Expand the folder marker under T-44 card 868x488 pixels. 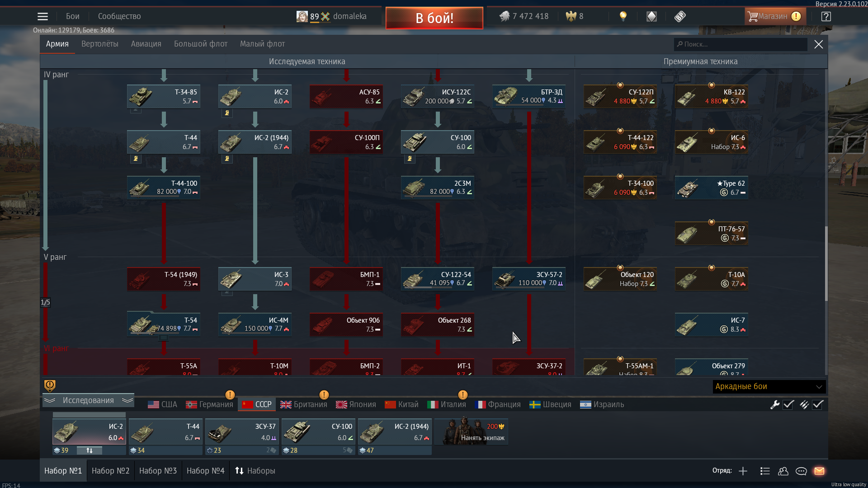click(x=136, y=159)
